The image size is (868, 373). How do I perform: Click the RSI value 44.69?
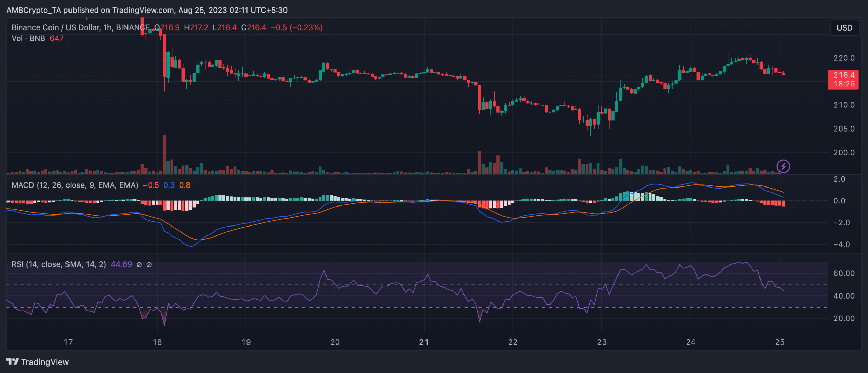point(121,264)
